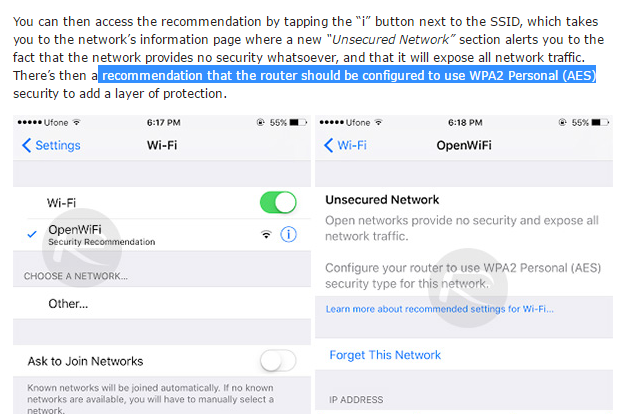634x414 pixels.
Task: Click the blue checkmark beside OpenWiFi
Action: click(x=33, y=232)
